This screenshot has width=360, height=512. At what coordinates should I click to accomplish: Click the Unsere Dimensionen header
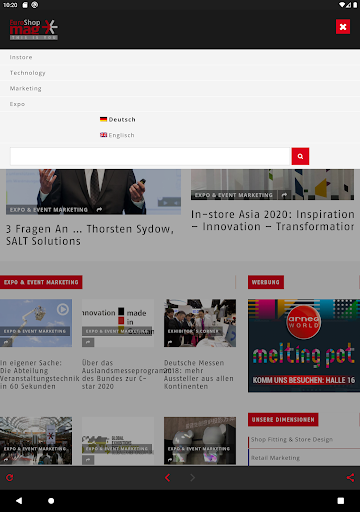pyautogui.click(x=283, y=420)
